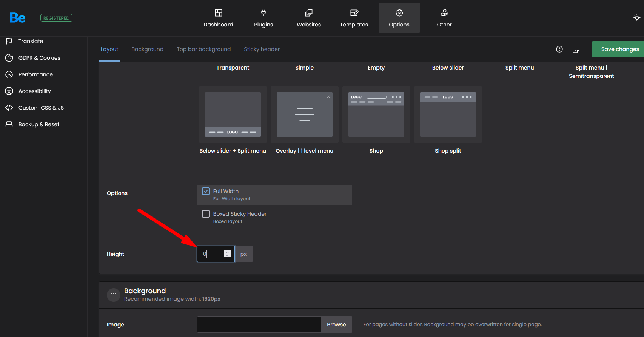Click the Below slider layout label
The image size is (644, 337).
click(448, 68)
